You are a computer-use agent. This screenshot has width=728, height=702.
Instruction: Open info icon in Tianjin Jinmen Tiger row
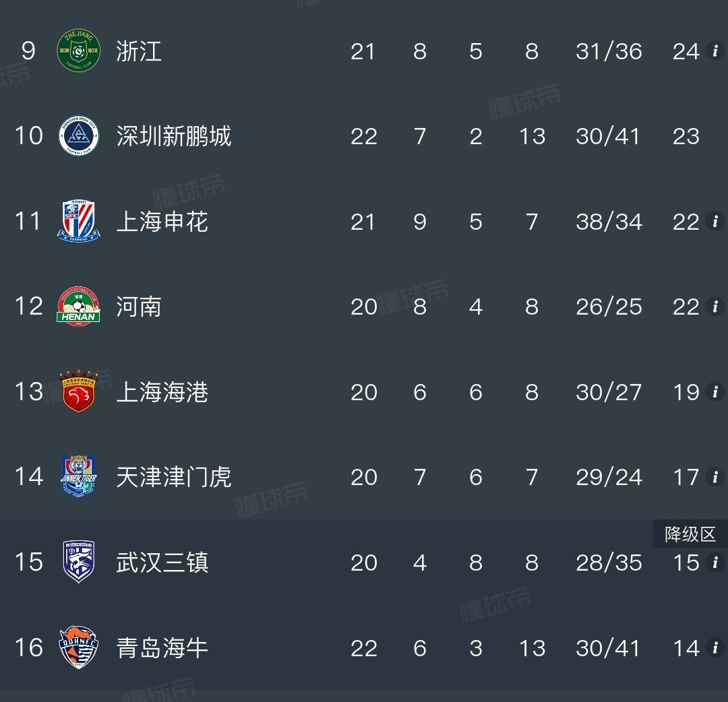tap(715, 476)
